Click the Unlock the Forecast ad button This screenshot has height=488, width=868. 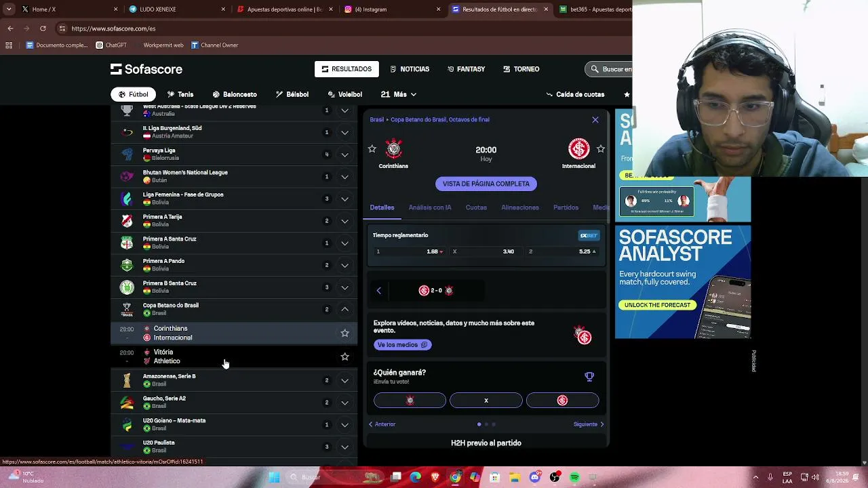tap(657, 305)
